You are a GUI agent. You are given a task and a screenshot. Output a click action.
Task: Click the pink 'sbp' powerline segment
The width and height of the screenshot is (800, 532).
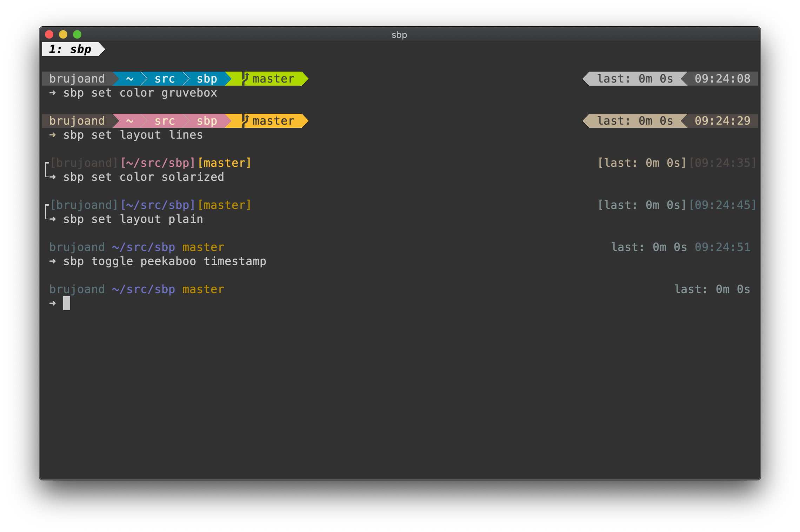click(207, 121)
